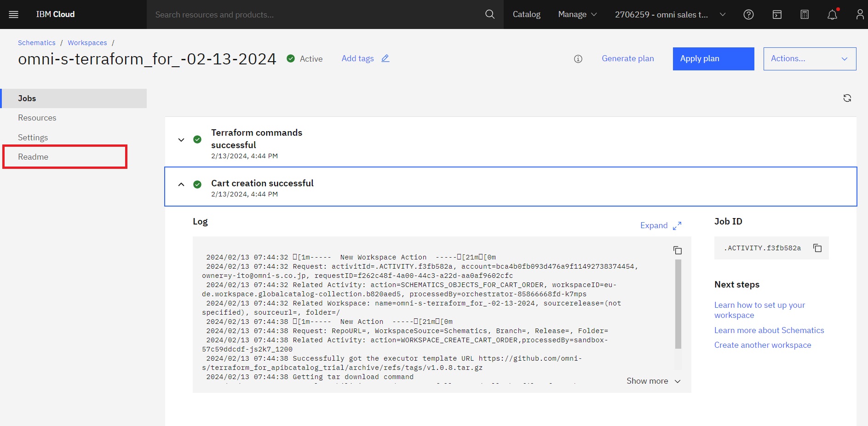Show more of the log output

pos(653,381)
